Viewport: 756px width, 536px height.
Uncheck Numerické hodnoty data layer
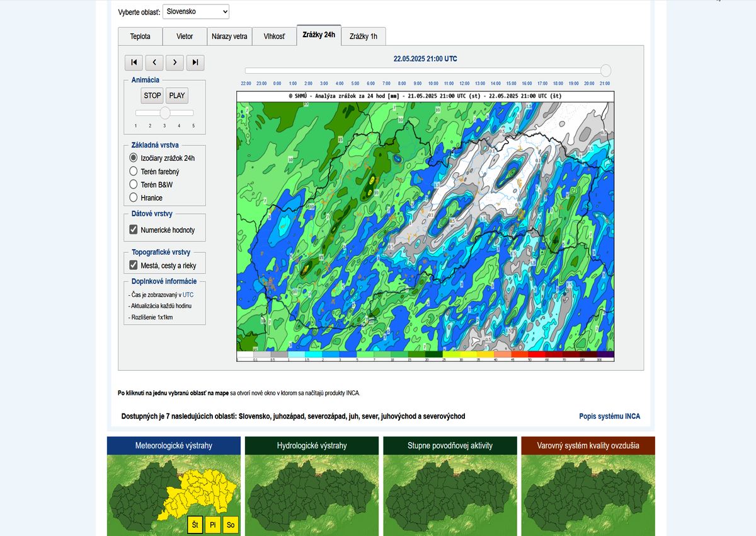134,230
